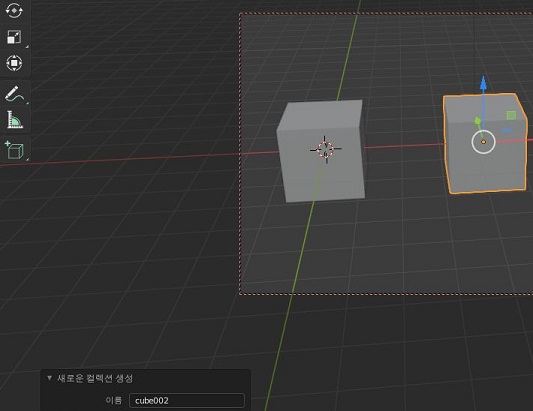Click the 3D cursor crosshair
This screenshot has width=533, height=411.
(325, 149)
